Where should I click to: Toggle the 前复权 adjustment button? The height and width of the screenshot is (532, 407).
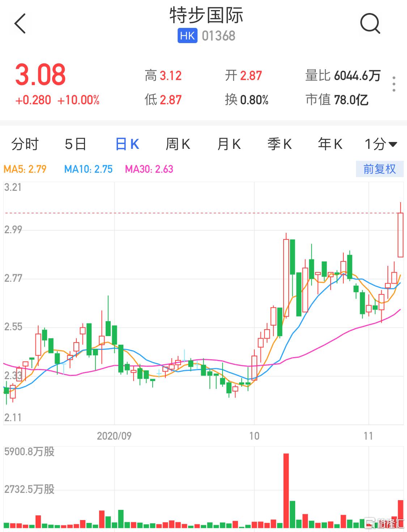tap(379, 169)
